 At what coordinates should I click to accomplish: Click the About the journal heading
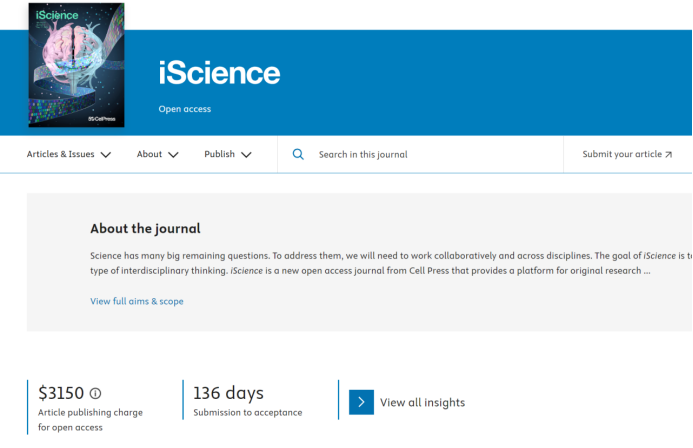pyautogui.click(x=145, y=228)
